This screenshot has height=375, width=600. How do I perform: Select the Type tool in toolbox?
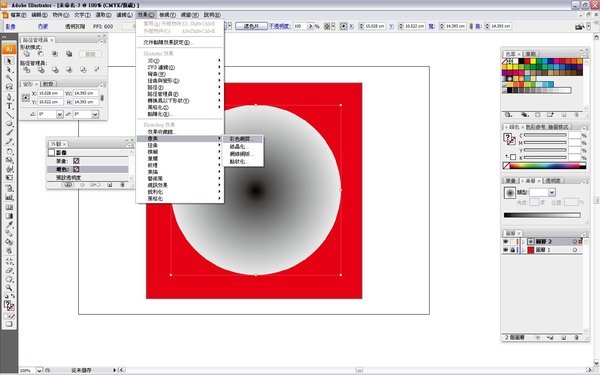click(9, 106)
